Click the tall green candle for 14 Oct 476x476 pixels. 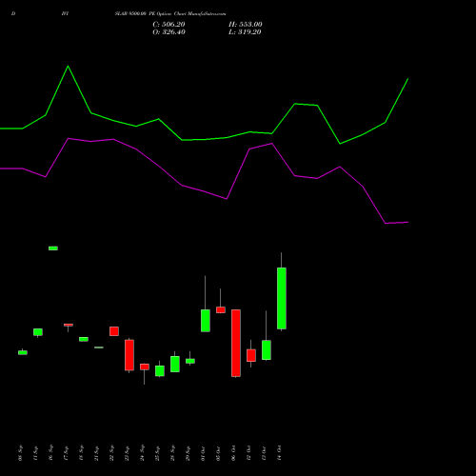[x=282, y=298]
